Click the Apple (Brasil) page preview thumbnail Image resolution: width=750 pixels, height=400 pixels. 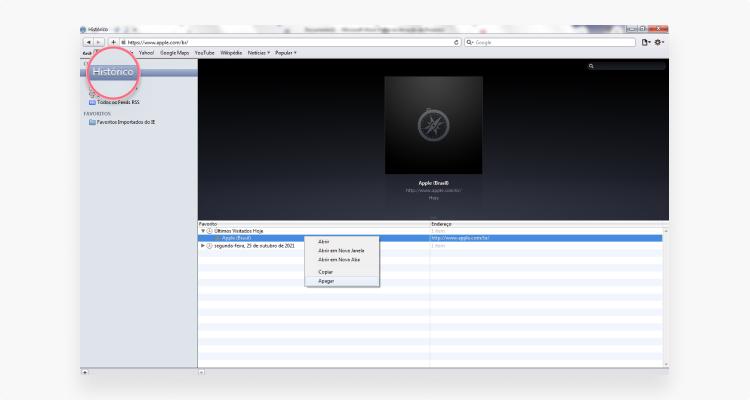(x=433, y=125)
